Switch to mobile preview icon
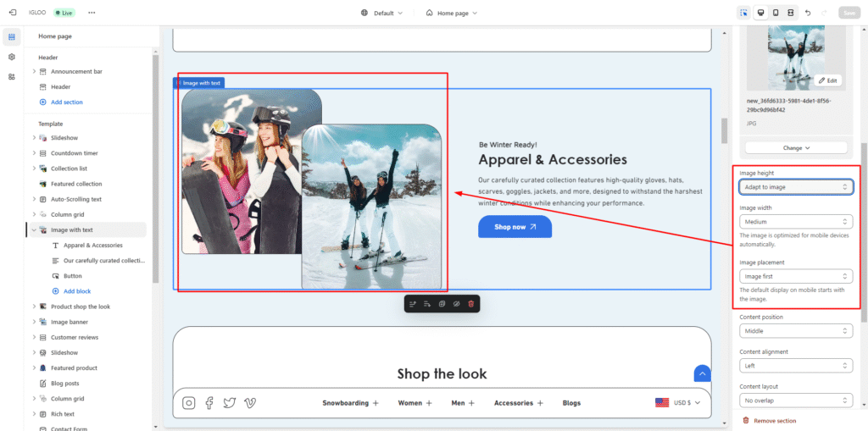 [775, 13]
